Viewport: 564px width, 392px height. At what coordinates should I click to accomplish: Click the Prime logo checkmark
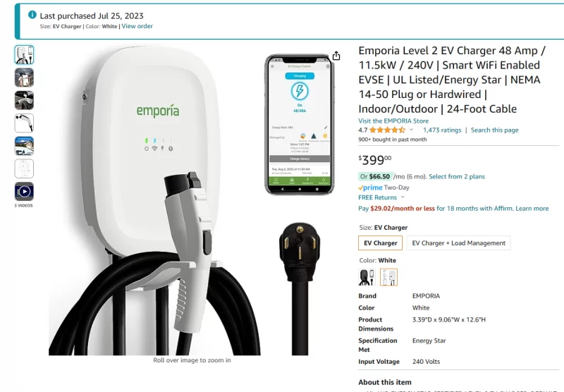(x=360, y=188)
